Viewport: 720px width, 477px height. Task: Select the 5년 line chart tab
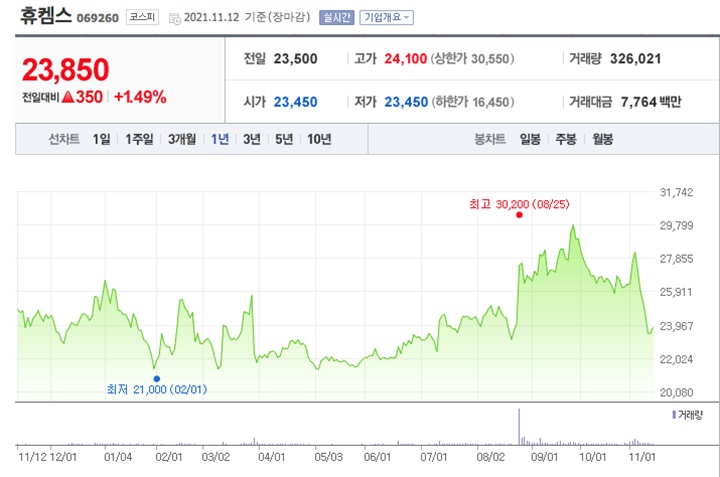284,139
